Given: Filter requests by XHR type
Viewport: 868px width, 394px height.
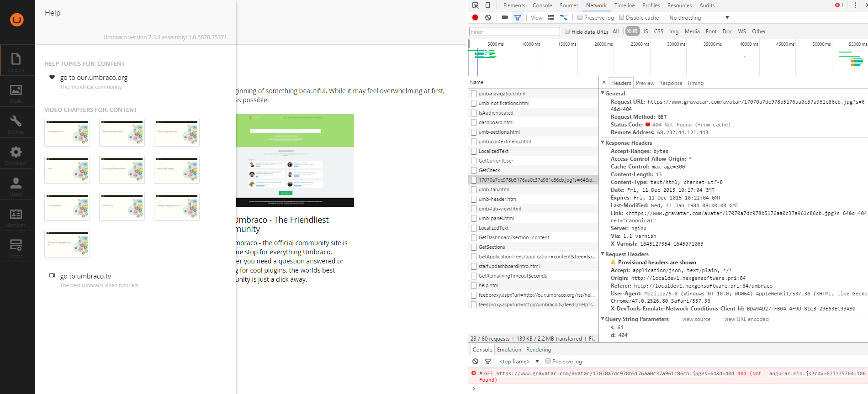Looking at the screenshot, I should point(632,32).
